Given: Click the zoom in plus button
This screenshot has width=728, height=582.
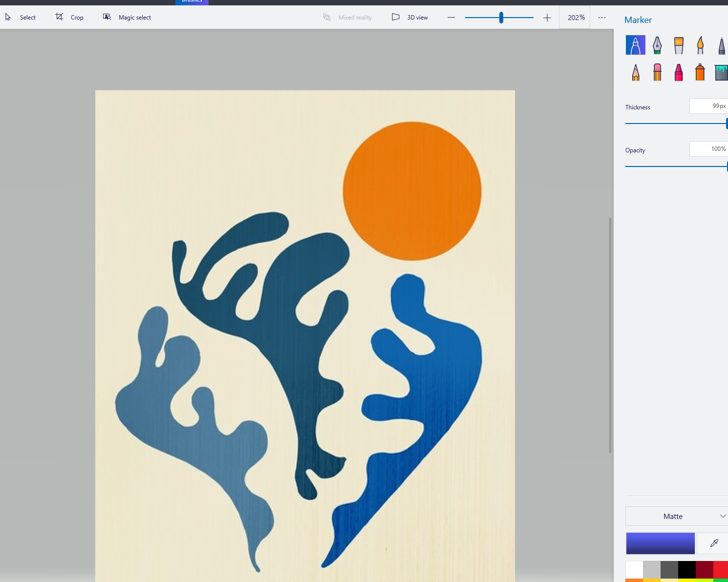Looking at the screenshot, I should 547,18.
